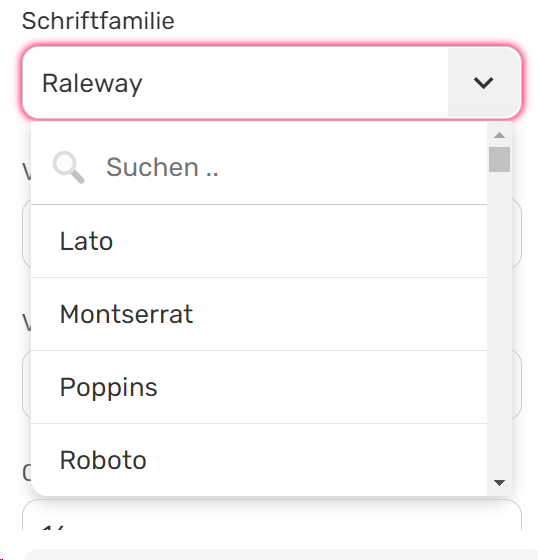
Task: Click the obscured field edge beside the Poppins row
Action: (517, 385)
